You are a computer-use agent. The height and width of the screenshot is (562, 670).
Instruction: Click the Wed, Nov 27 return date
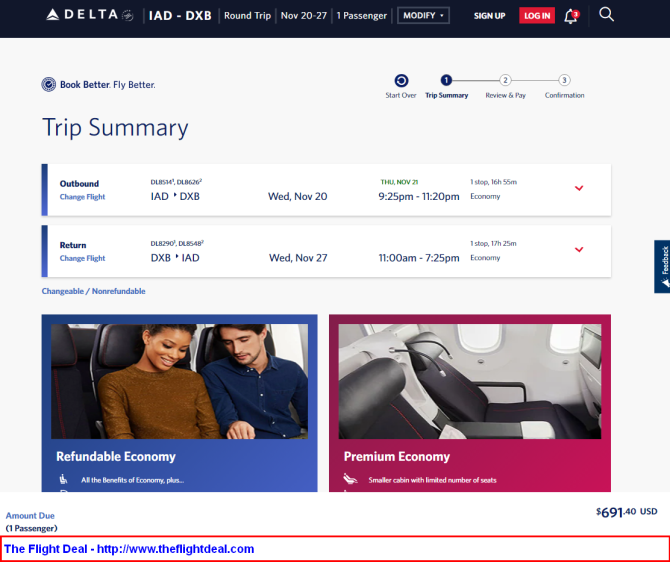[x=298, y=258]
